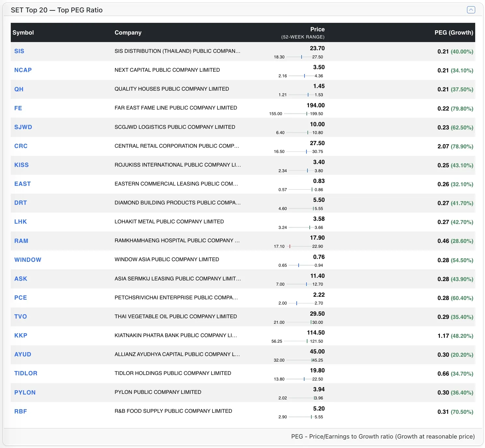Open the NCAP stock symbol link

[23, 70]
